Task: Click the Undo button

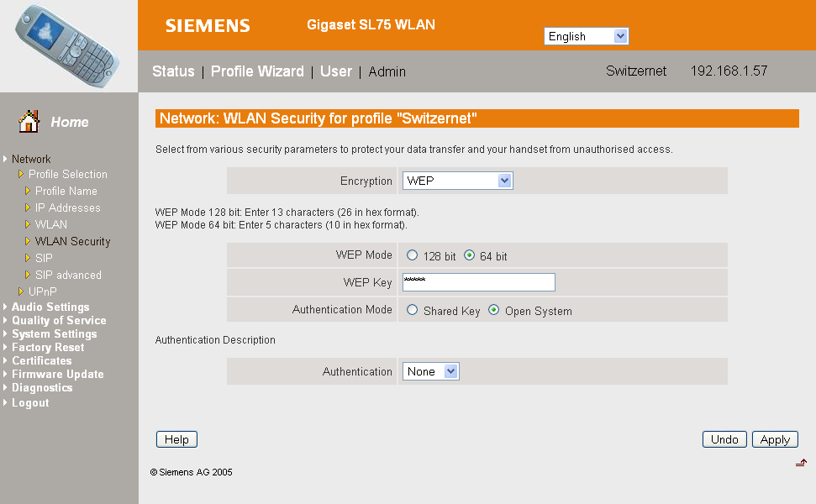Action: (724, 439)
